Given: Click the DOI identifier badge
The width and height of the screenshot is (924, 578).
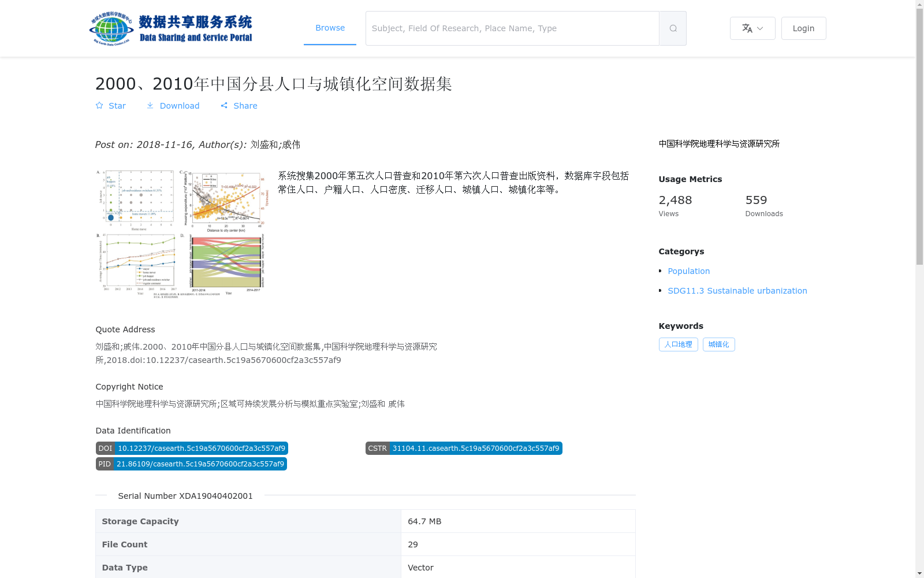Looking at the screenshot, I should (192, 449).
